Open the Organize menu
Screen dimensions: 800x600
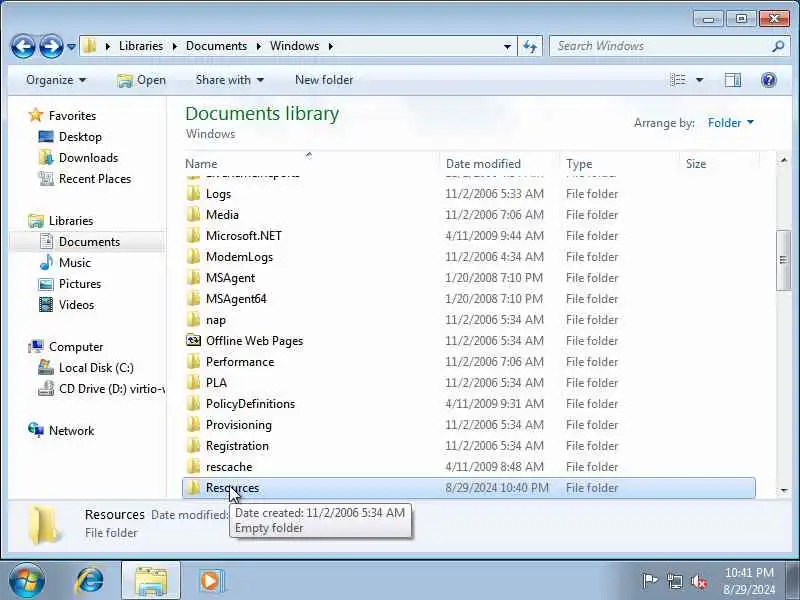[56, 80]
